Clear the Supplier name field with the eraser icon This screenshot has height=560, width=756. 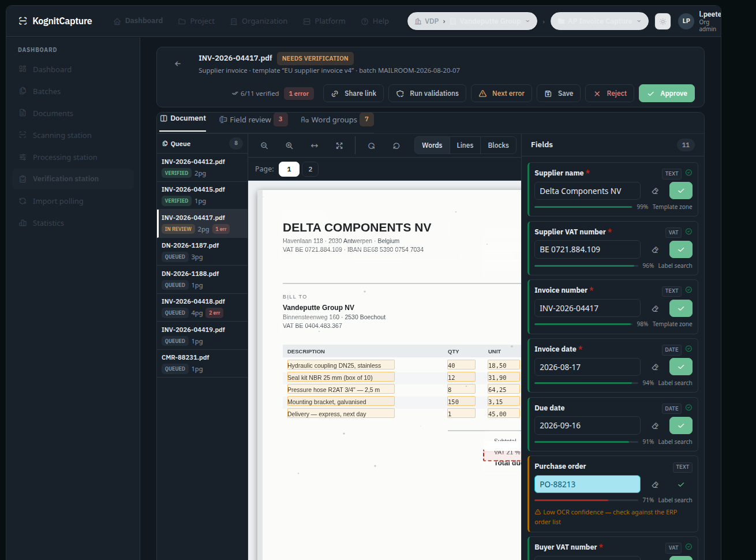655,191
